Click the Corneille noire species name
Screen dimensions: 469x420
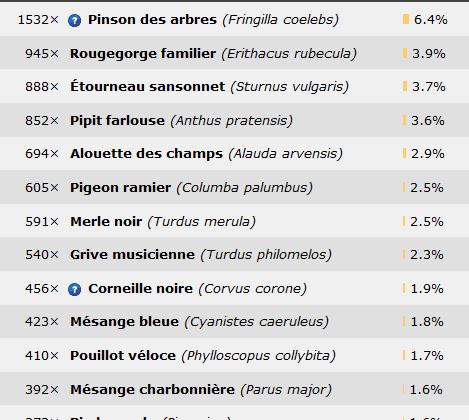140,289
